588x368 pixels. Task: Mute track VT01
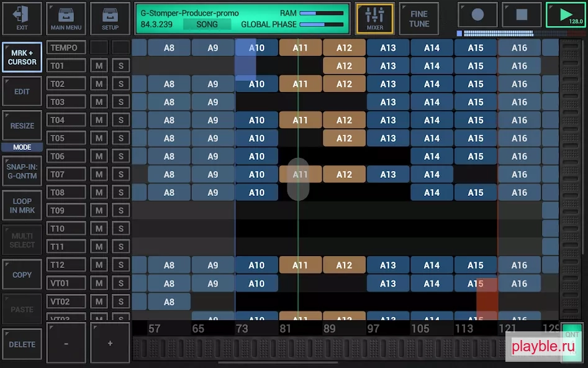[99, 283]
